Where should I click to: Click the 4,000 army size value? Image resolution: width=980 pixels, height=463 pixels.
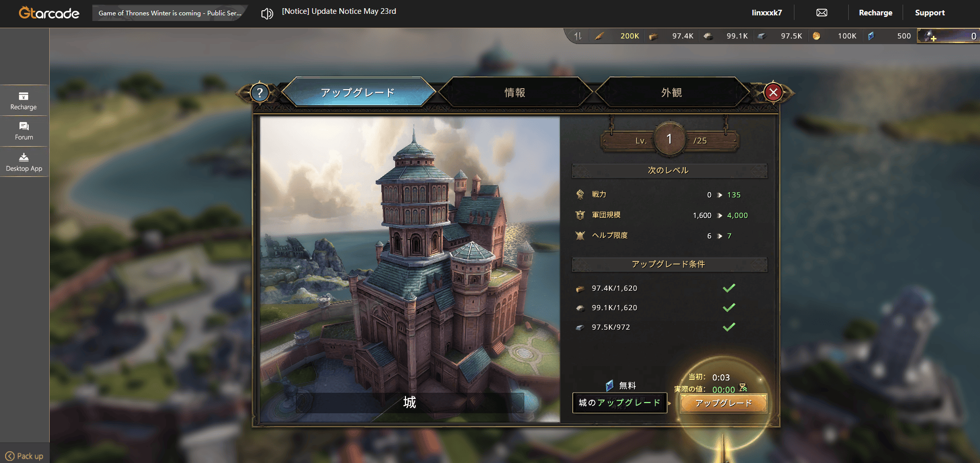(738, 215)
